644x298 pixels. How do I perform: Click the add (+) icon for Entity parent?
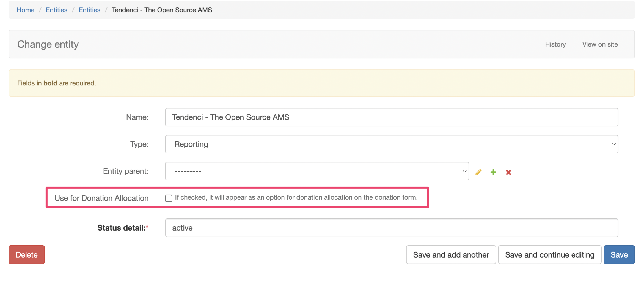493,172
